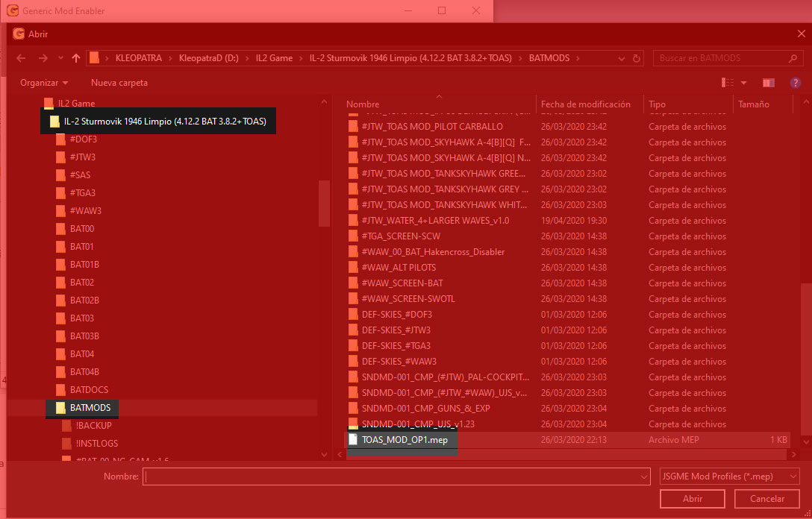Select DEF-SKIES_#TGA3 folder
This screenshot has height=519, width=812.
point(396,346)
